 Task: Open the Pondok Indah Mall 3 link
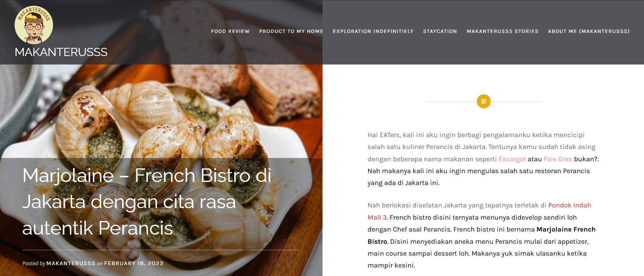[x=479, y=211]
